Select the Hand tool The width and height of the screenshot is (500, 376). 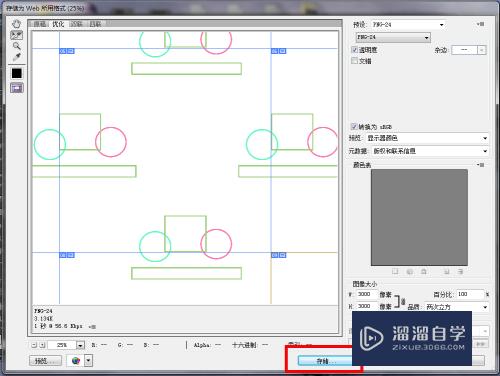click(x=16, y=24)
